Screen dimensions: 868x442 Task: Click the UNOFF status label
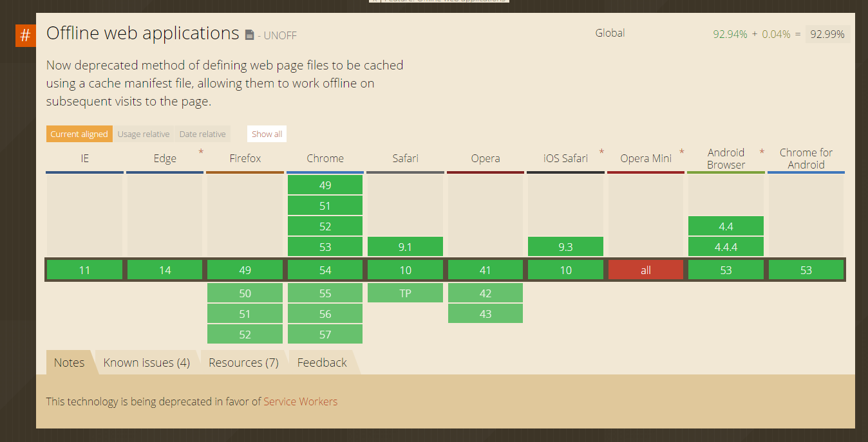pyautogui.click(x=280, y=35)
